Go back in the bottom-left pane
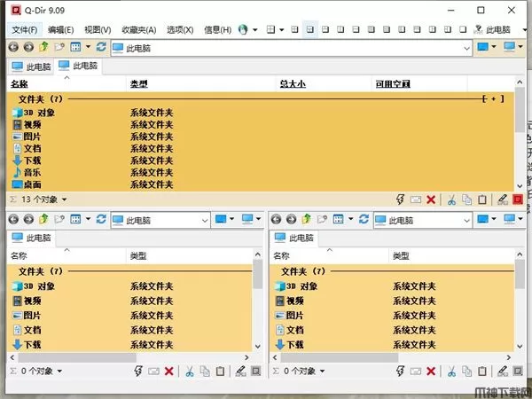The width and height of the screenshot is (532, 399). 13,219
